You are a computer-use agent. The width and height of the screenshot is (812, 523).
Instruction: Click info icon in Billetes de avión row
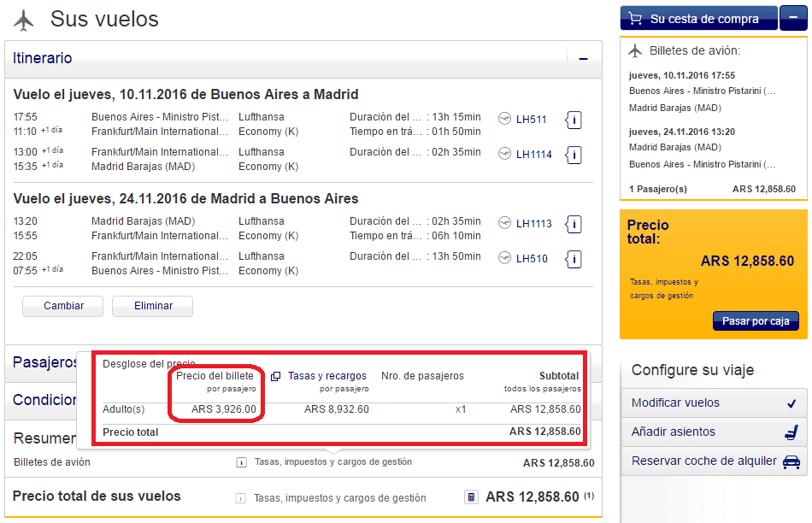coord(241,461)
